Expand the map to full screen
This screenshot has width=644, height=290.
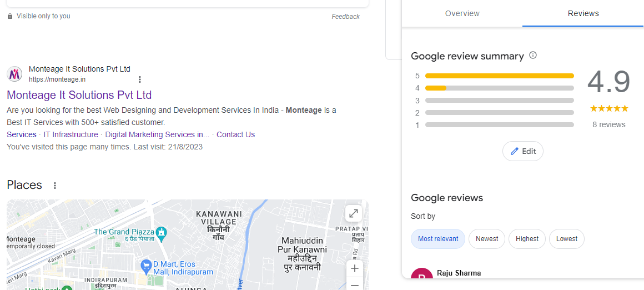(x=353, y=213)
